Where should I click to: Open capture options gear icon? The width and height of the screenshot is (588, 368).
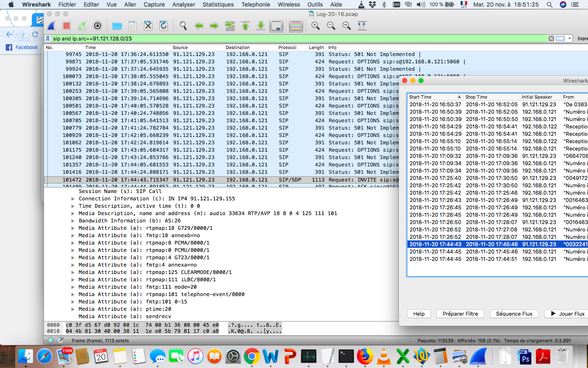coord(98,26)
